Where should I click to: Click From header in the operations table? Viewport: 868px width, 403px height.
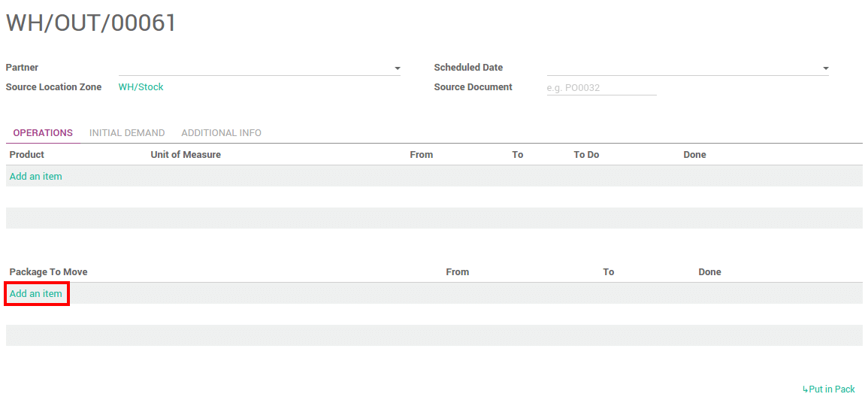[x=422, y=155]
